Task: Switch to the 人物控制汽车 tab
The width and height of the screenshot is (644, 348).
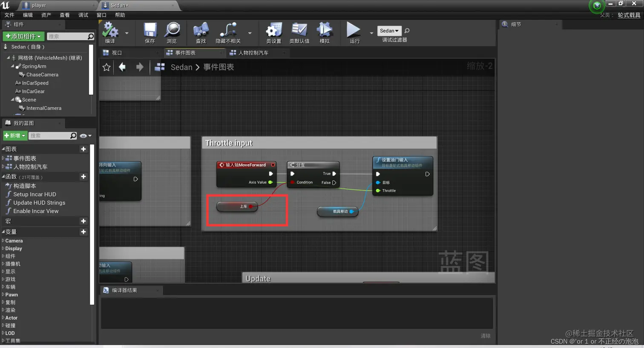Action: tap(253, 53)
